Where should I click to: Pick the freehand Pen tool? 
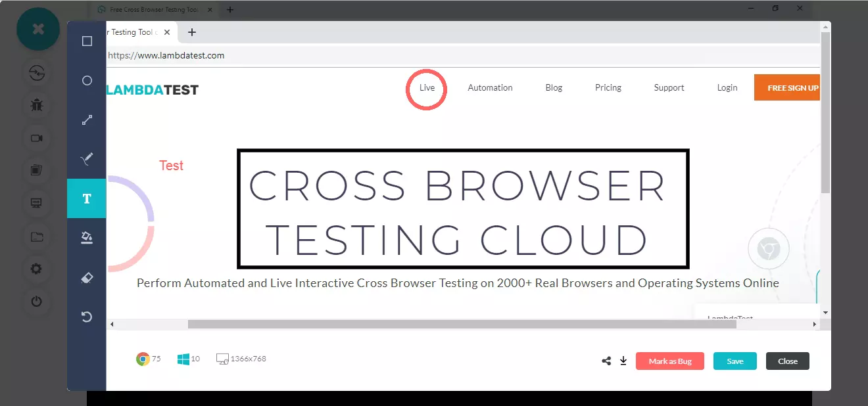point(86,158)
